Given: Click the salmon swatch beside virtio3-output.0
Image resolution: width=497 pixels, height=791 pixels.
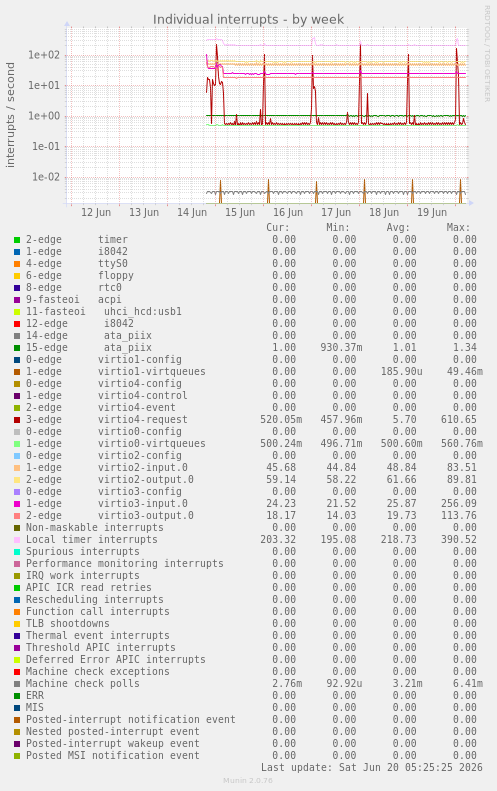Looking at the screenshot, I should (x=17, y=516).
